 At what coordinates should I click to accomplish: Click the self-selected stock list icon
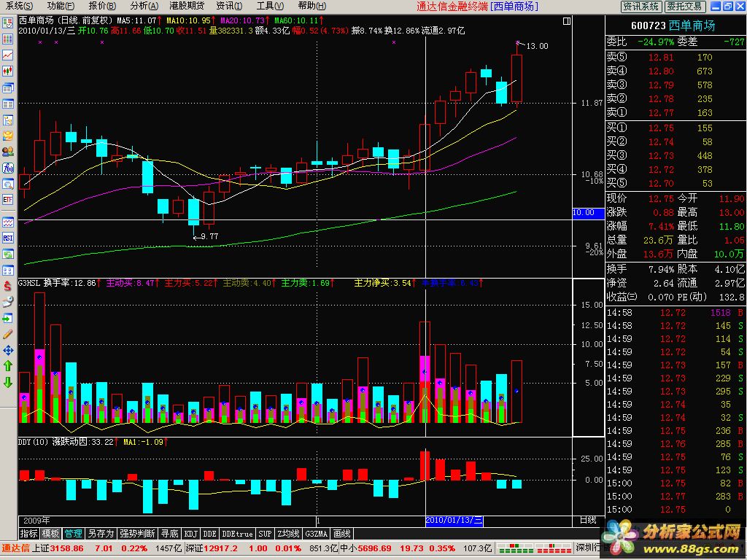(7, 23)
